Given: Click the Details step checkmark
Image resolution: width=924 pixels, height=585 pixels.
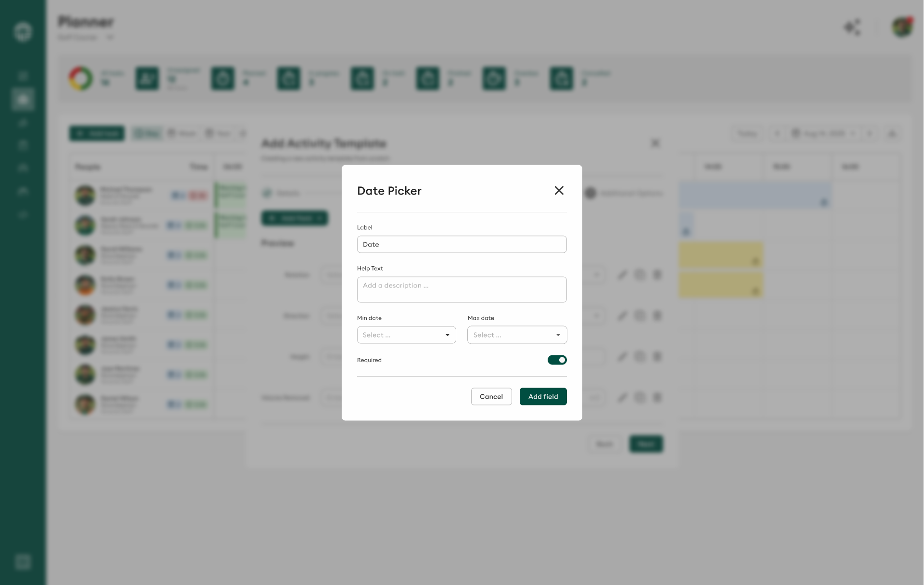Looking at the screenshot, I should (x=268, y=193).
